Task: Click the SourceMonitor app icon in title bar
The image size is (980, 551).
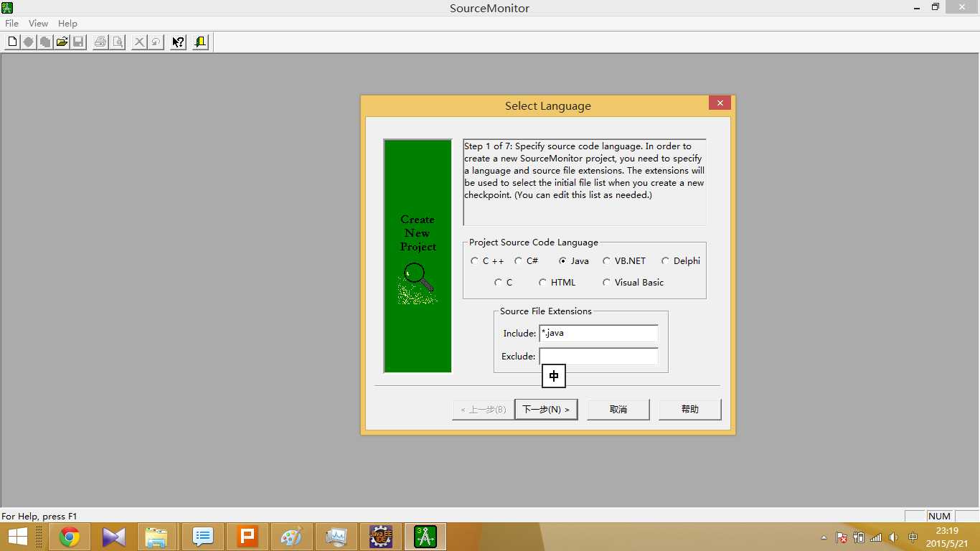Action: click(7, 8)
